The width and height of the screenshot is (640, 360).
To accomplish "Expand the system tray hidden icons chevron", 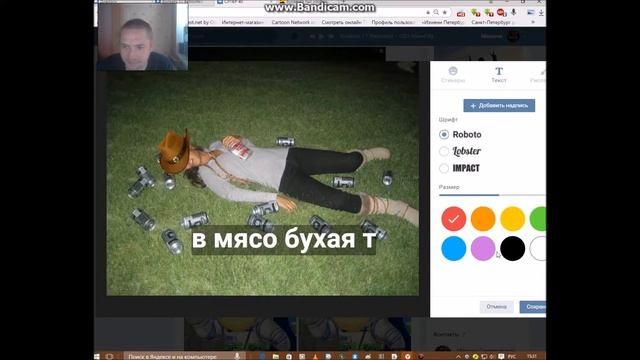I will click(458, 356).
